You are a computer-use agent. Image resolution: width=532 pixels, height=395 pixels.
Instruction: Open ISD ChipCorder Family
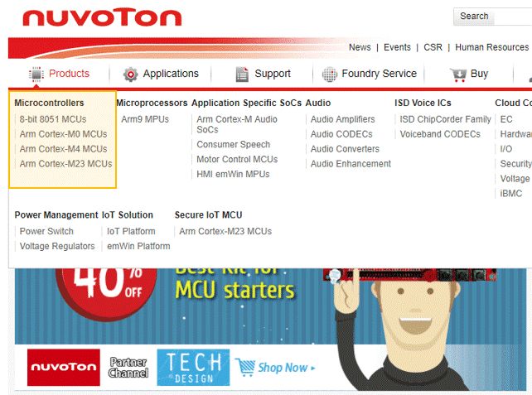(x=445, y=119)
